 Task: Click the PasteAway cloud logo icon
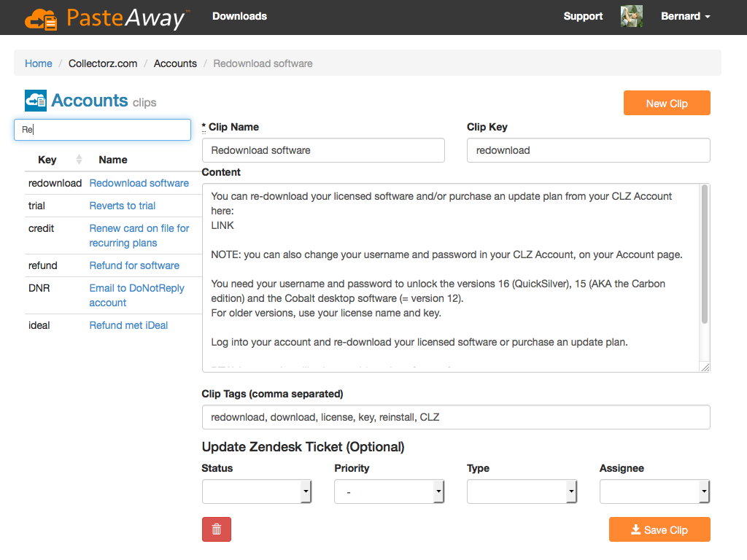pos(41,20)
